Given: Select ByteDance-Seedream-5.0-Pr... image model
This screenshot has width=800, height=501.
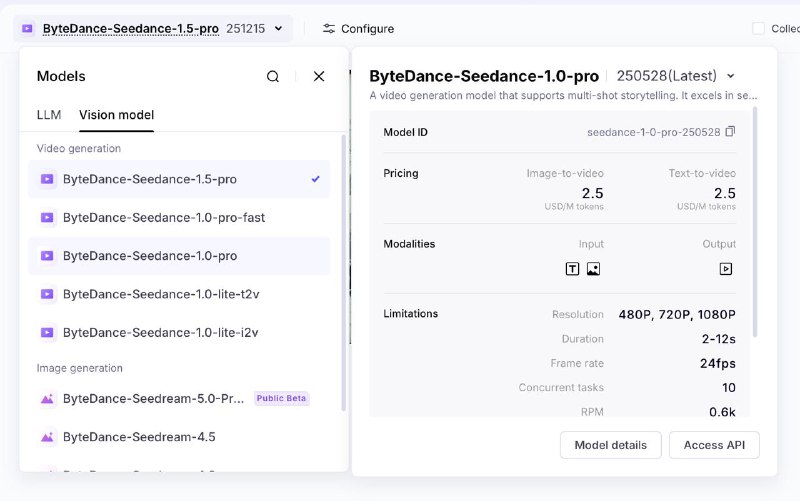Looking at the screenshot, I should tap(179, 398).
